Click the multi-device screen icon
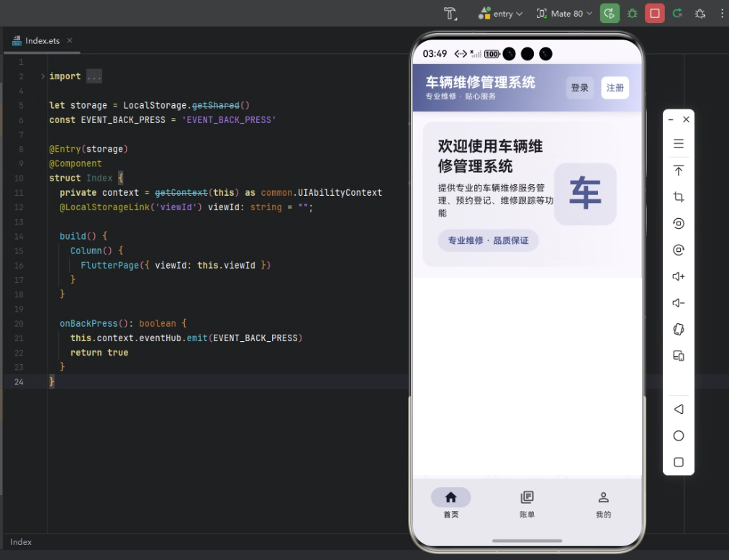This screenshot has height=560, width=729. 679,356
